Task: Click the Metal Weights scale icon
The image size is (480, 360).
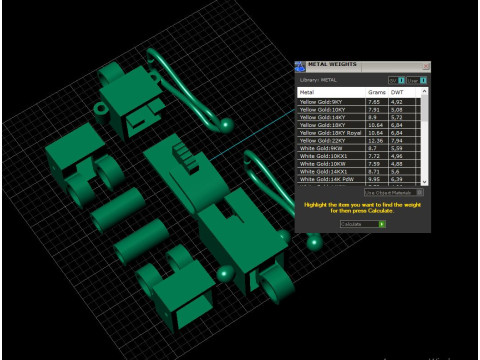Action: coord(300,66)
